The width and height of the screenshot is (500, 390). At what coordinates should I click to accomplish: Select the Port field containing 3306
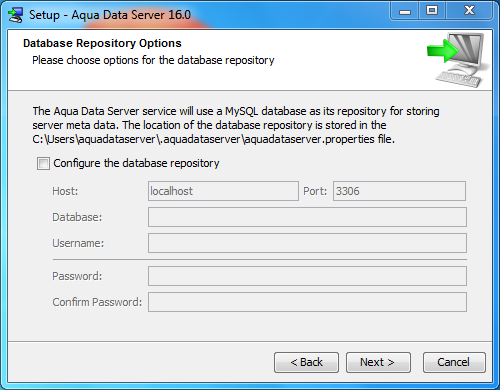399,191
